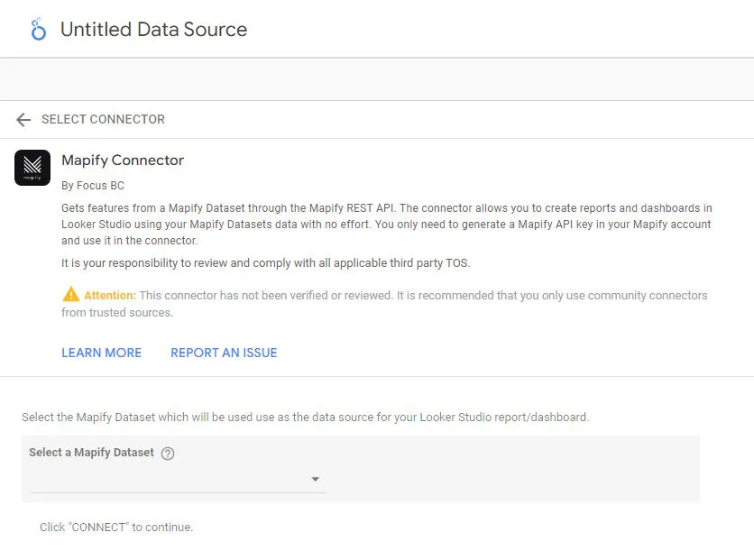Viewport: 754px width, 560px height.
Task: Click the By Focus BC author text
Action: point(93,186)
